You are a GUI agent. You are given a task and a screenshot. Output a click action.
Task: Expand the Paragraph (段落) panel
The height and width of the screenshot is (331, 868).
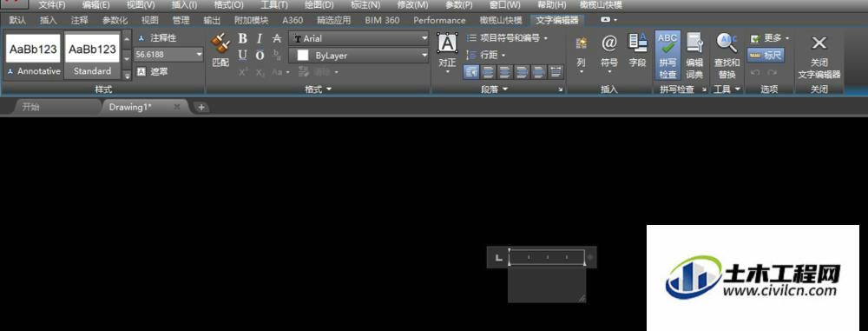tap(495, 89)
